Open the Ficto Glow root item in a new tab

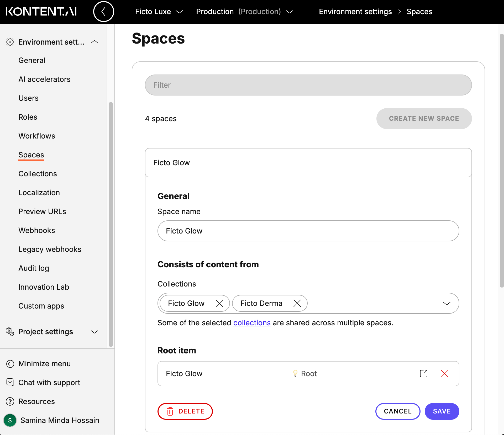point(424,373)
